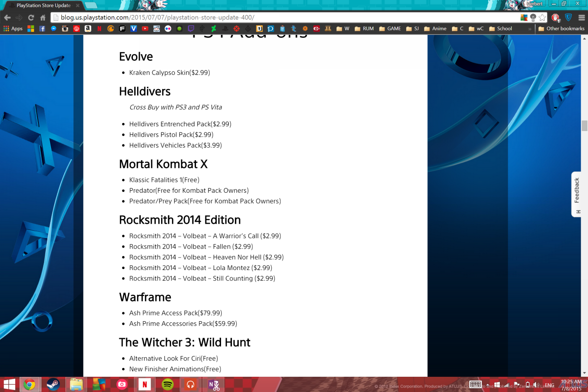Open the Chrome hamburger menu
The width and height of the screenshot is (588, 392).
(581, 17)
